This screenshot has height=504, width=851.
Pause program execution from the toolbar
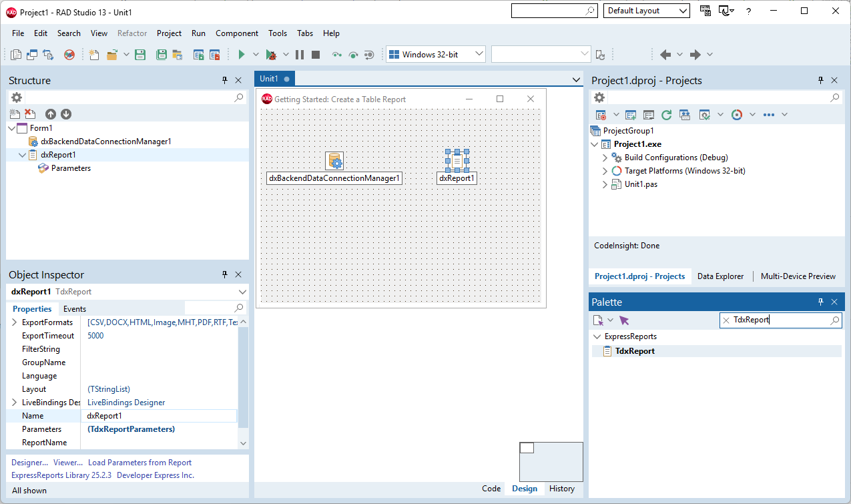301,54
